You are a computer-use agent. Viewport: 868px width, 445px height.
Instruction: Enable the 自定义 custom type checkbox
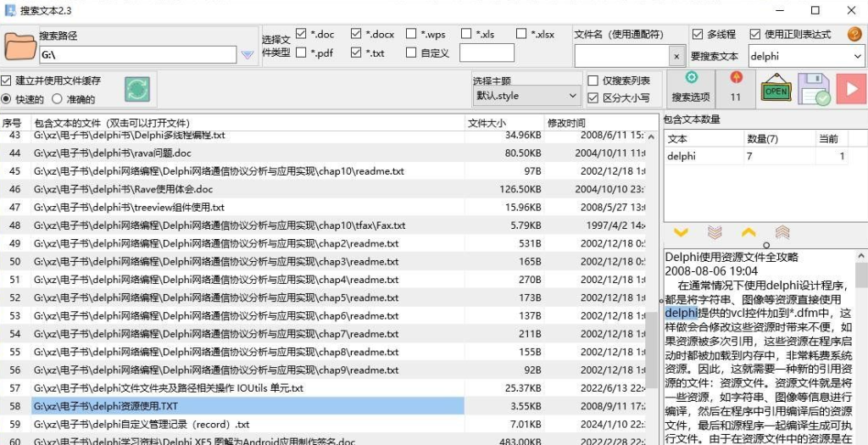click(411, 53)
